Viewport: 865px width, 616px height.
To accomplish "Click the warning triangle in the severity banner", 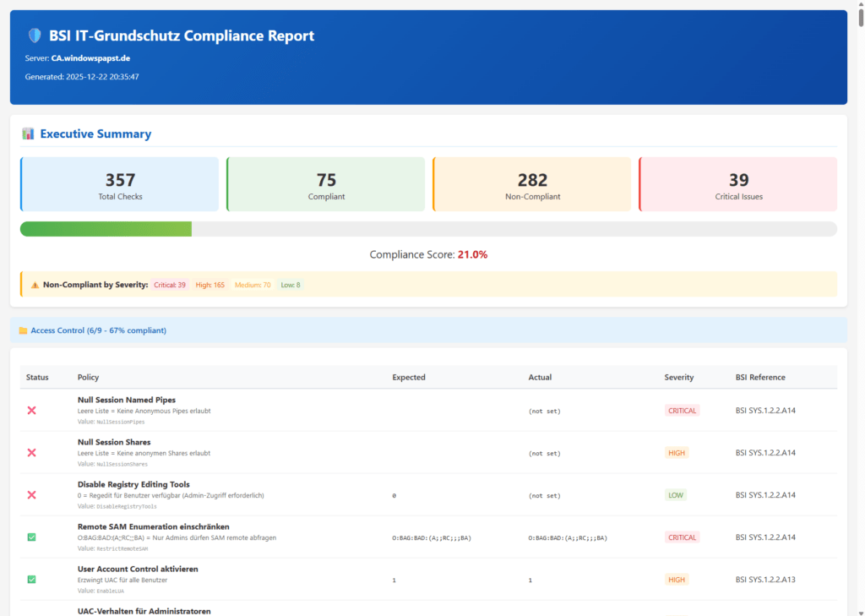I will (34, 284).
